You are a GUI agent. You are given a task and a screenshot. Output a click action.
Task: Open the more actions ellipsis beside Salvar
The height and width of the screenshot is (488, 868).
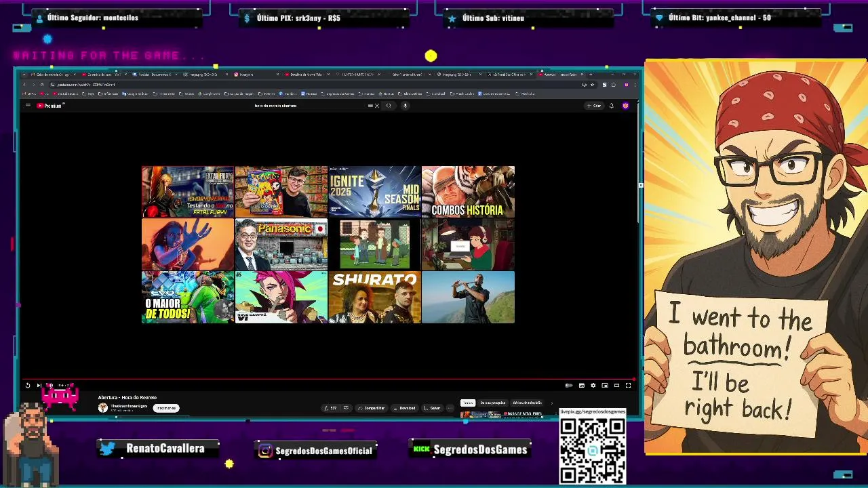(450, 408)
